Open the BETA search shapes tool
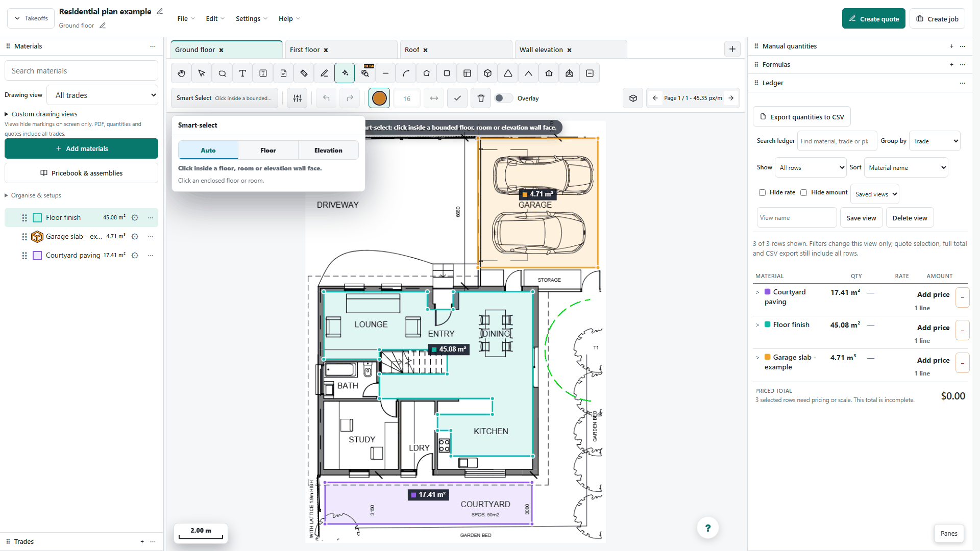 [365, 73]
